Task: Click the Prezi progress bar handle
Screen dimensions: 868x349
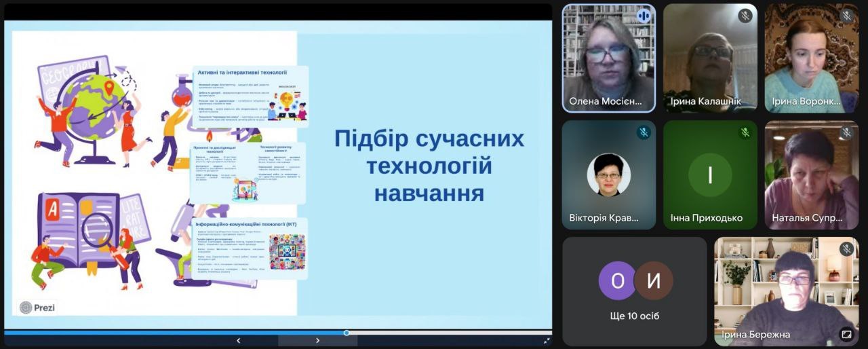Action: pos(347,333)
